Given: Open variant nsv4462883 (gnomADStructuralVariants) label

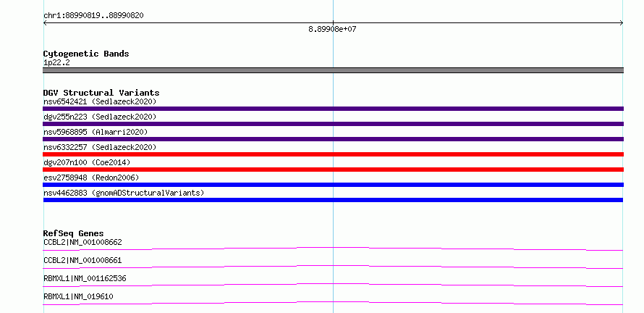Looking at the screenshot, I should (124, 193).
